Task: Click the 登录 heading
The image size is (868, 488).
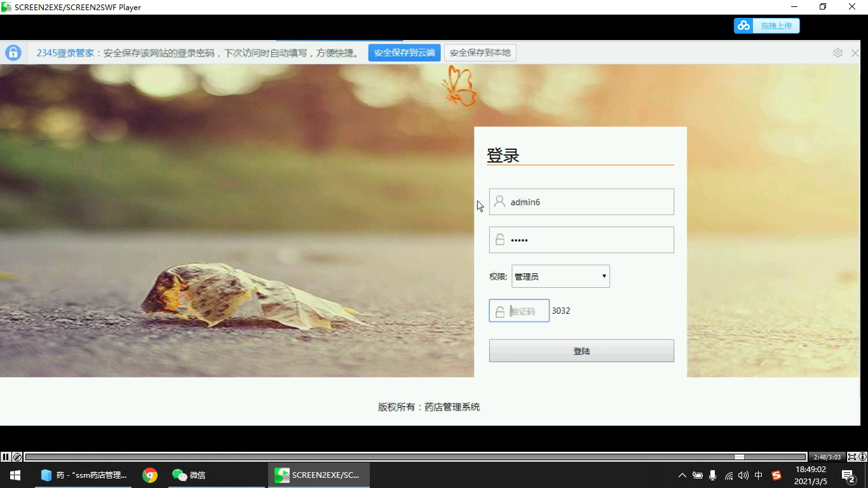Action: coord(503,155)
